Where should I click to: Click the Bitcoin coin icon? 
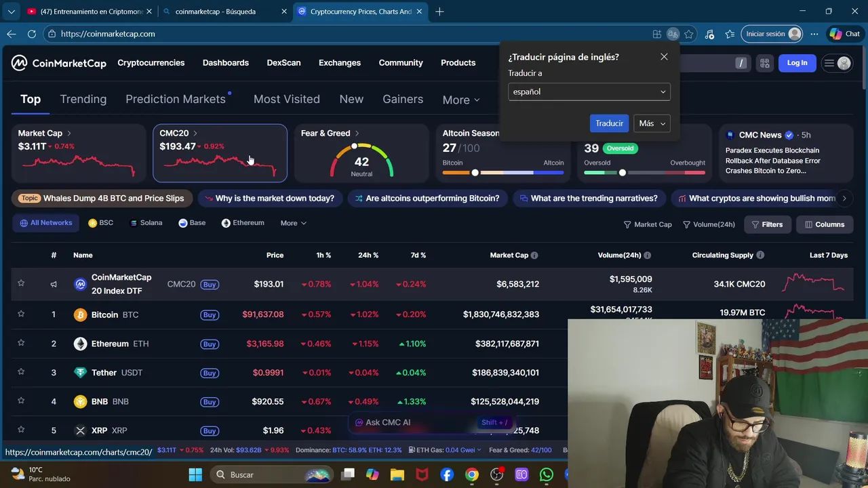click(x=80, y=314)
